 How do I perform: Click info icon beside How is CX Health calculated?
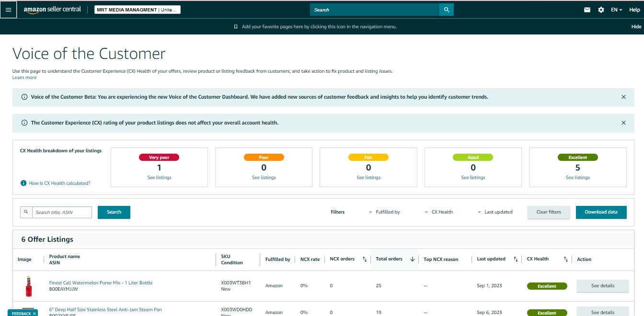23,183
